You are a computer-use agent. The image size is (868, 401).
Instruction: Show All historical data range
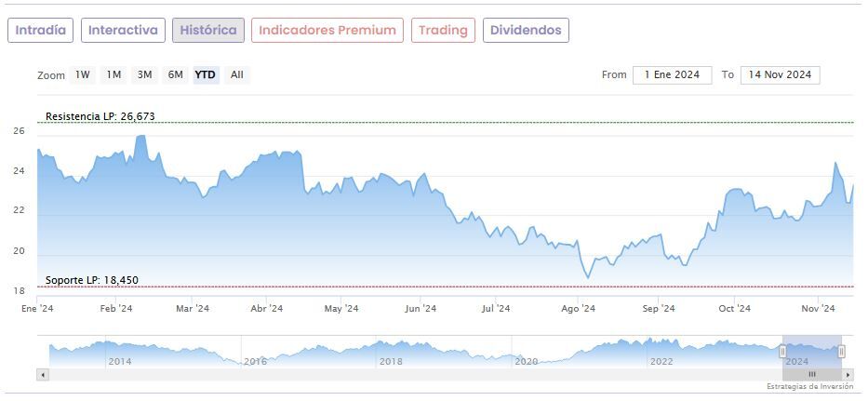pos(237,74)
